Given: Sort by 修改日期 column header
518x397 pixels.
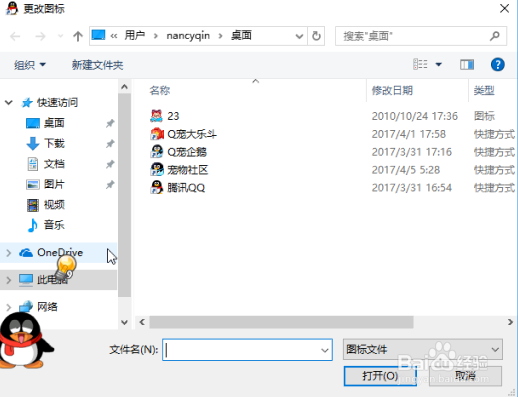Looking at the screenshot, I should point(392,90).
